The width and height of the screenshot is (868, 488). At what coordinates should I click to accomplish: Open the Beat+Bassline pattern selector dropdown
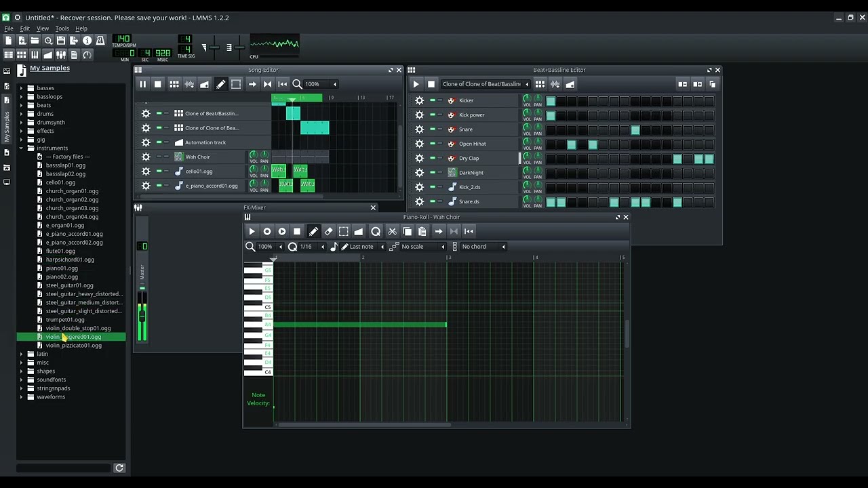pyautogui.click(x=486, y=84)
